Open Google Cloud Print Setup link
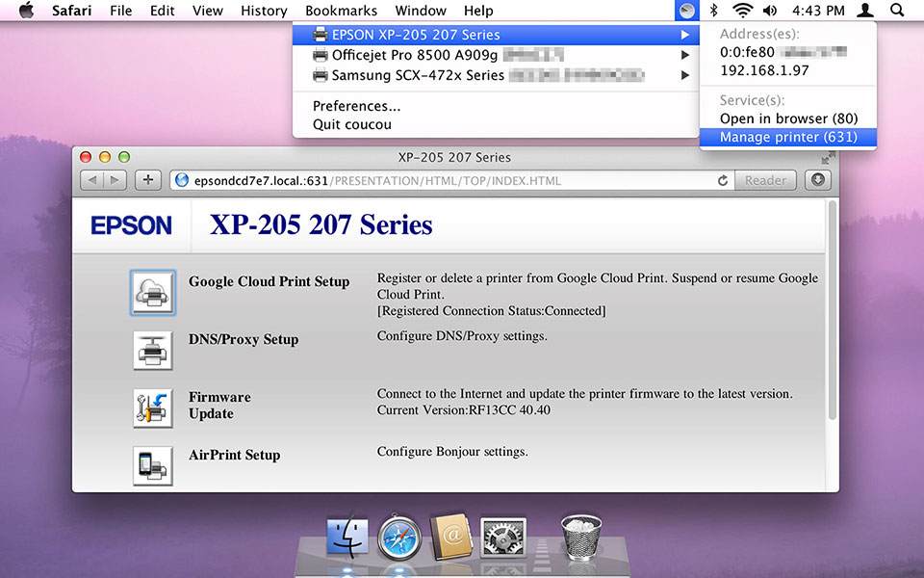Viewport: 924px width, 578px height. (x=269, y=282)
